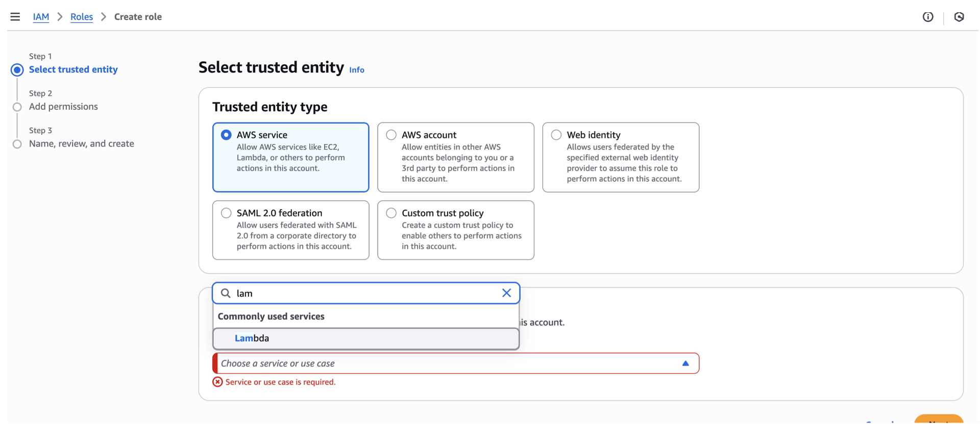Image resolution: width=980 pixels, height=424 pixels.
Task: Clear the service search with X icon
Action: [506, 293]
